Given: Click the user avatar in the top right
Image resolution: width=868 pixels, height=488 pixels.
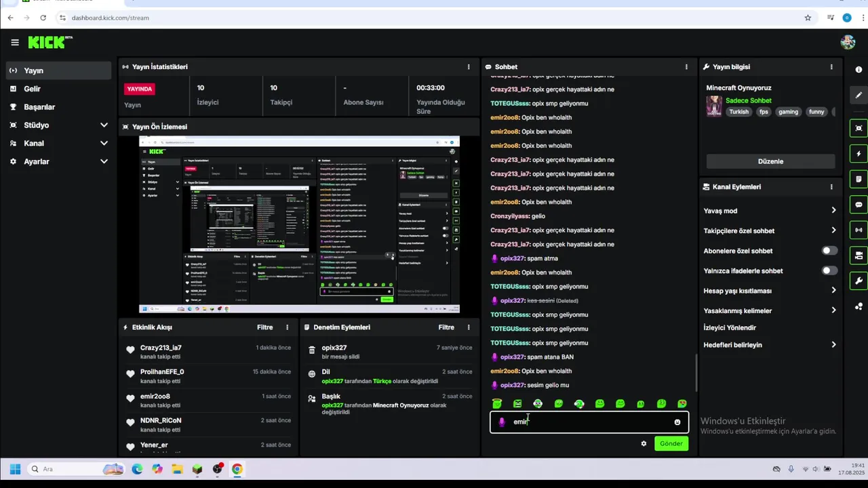Looking at the screenshot, I should (x=848, y=43).
